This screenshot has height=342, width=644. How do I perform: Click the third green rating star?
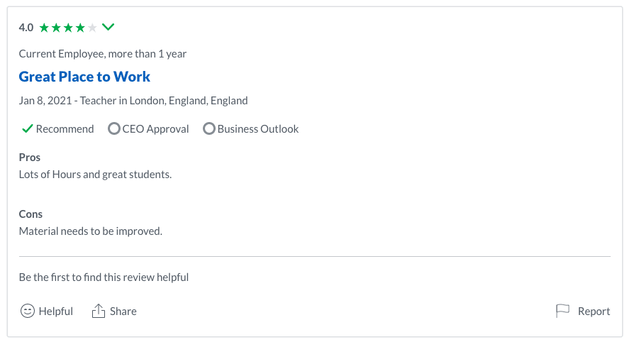tap(68, 28)
